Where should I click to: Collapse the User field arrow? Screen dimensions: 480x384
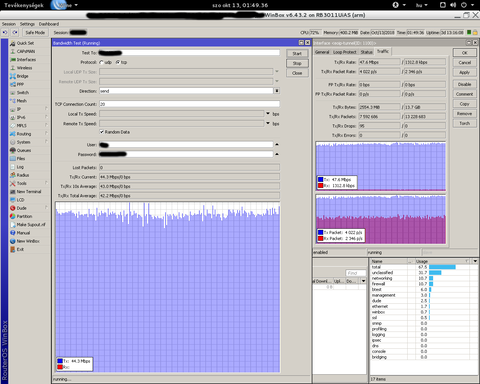277,145
